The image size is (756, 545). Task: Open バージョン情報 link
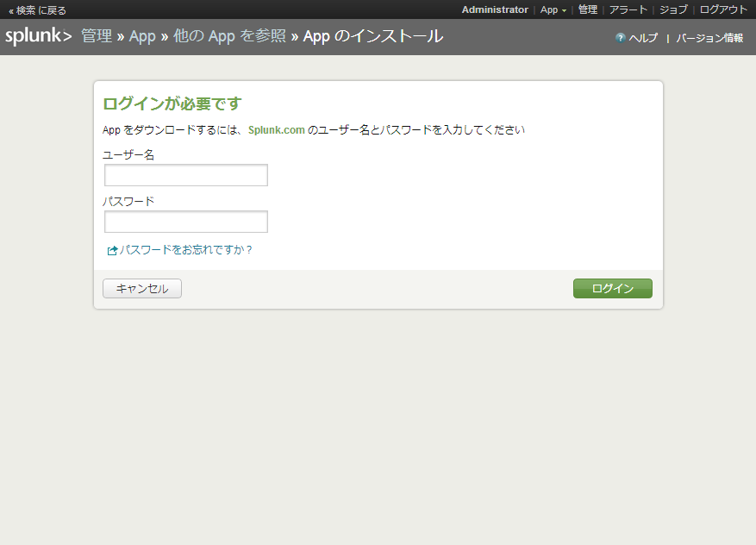[709, 38]
